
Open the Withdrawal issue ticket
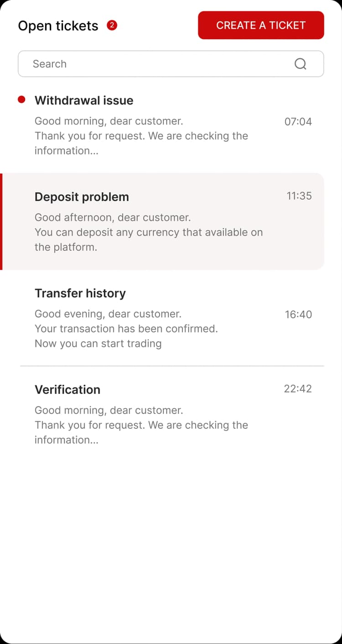(84, 101)
